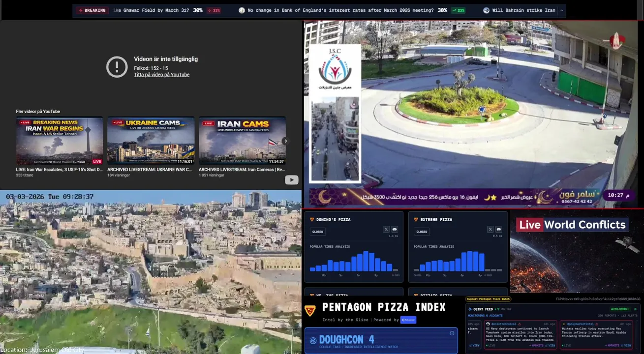Click the @osinttechnical account name
The height and width of the screenshot is (354, 644).
pos(504,324)
